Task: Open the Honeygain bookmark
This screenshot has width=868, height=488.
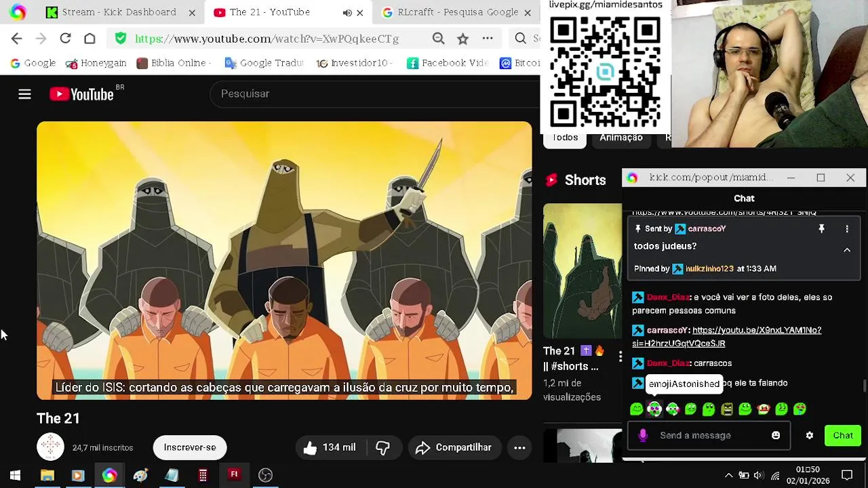Action: (x=96, y=63)
